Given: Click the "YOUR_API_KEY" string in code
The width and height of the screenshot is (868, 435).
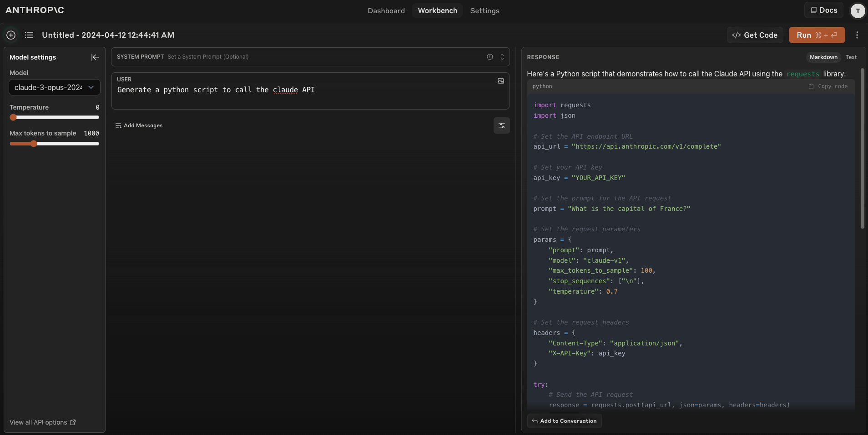Looking at the screenshot, I should 598,178.
